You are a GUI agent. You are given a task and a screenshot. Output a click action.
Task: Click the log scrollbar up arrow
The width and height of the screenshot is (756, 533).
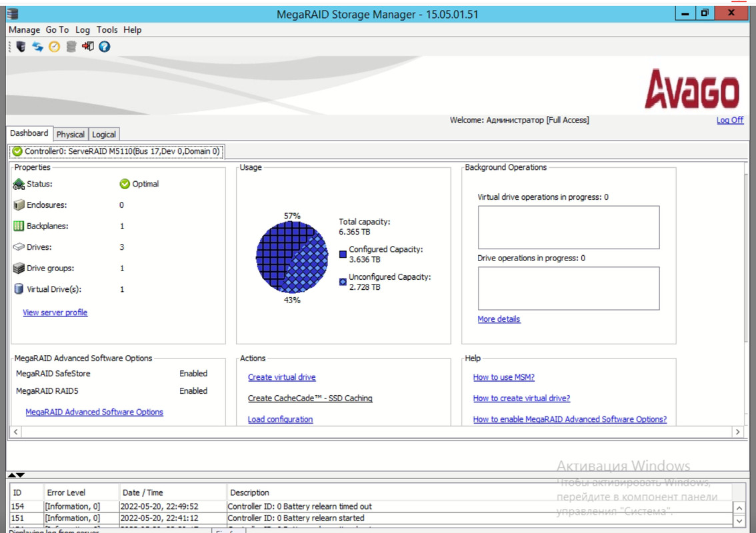(x=739, y=508)
